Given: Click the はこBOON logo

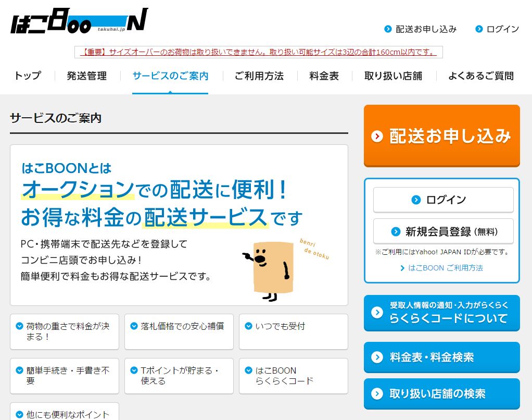Looking at the screenshot, I should (x=80, y=21).
